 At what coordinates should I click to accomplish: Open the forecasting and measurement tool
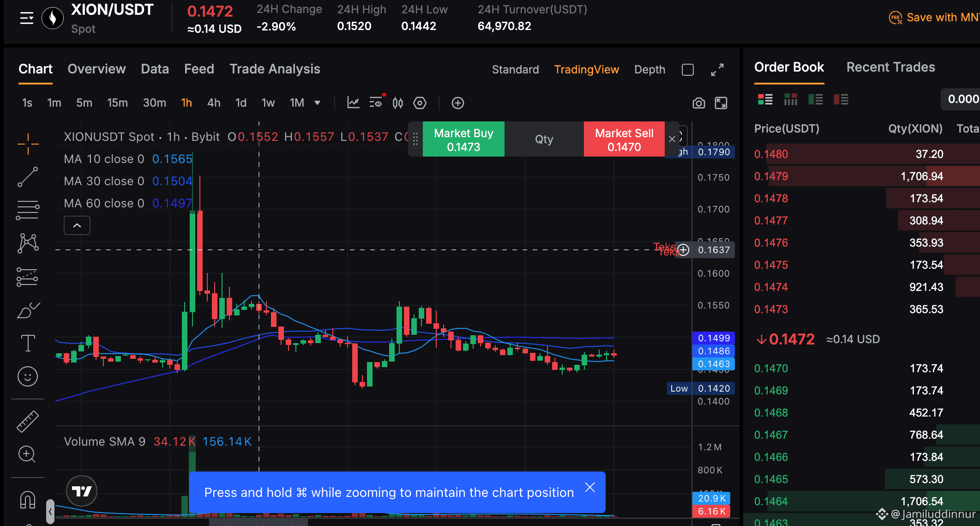coord(28,277)
